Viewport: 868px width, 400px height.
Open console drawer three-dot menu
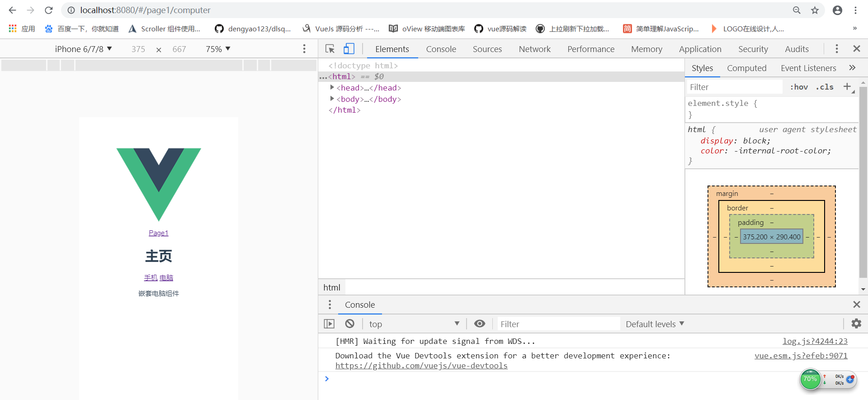330,305
